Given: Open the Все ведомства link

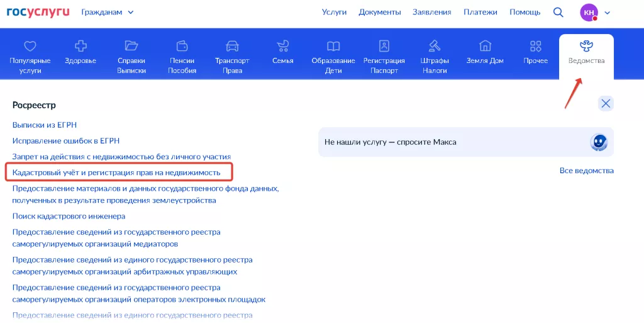Looking at the screenshot, I should [x=587, y=171].
